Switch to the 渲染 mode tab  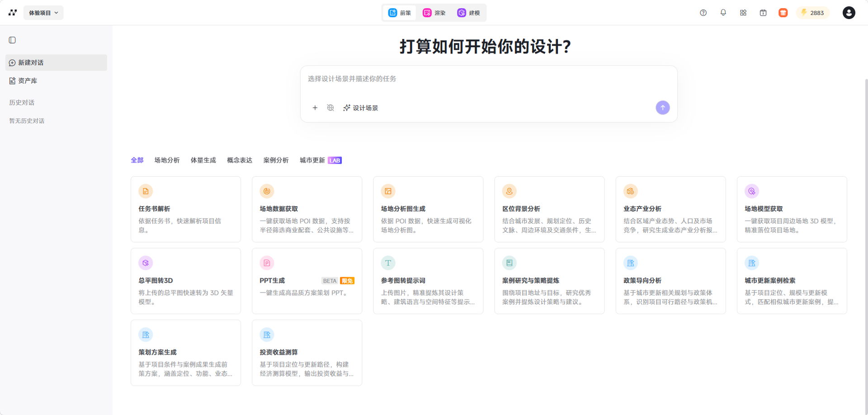(434, 13)
